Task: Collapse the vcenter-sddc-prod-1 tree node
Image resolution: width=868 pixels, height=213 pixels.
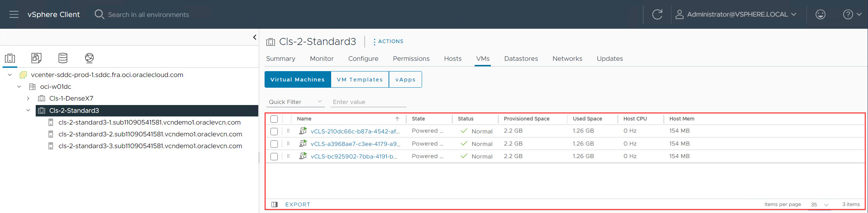Action: (x=10, y=75)
